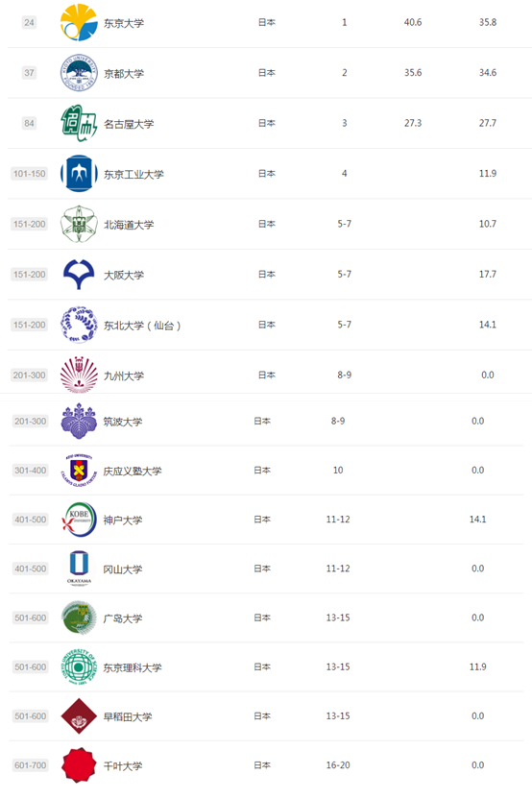Click the Hokkaido University emblem

[79, 224]
